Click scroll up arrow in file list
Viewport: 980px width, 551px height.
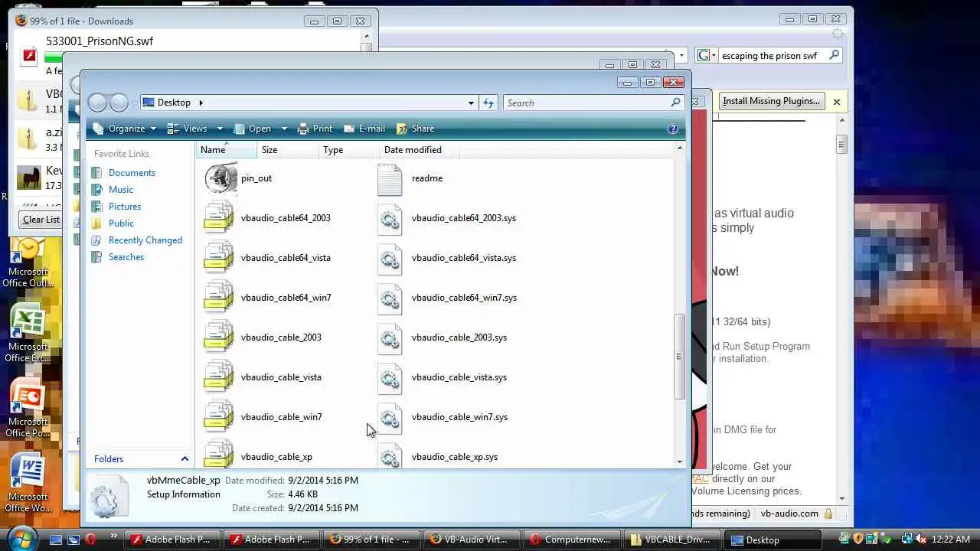click(x=679, y=148)
